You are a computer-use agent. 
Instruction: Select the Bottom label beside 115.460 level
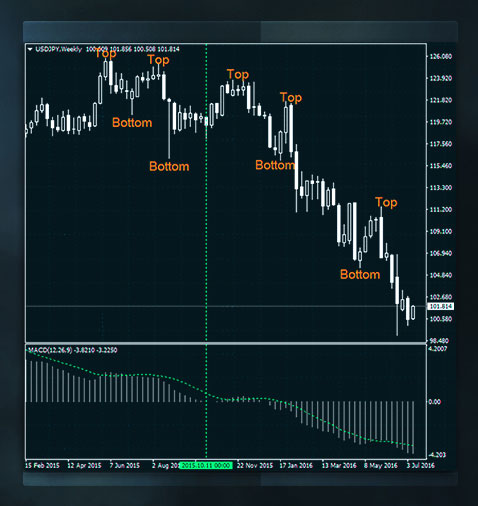275,165
